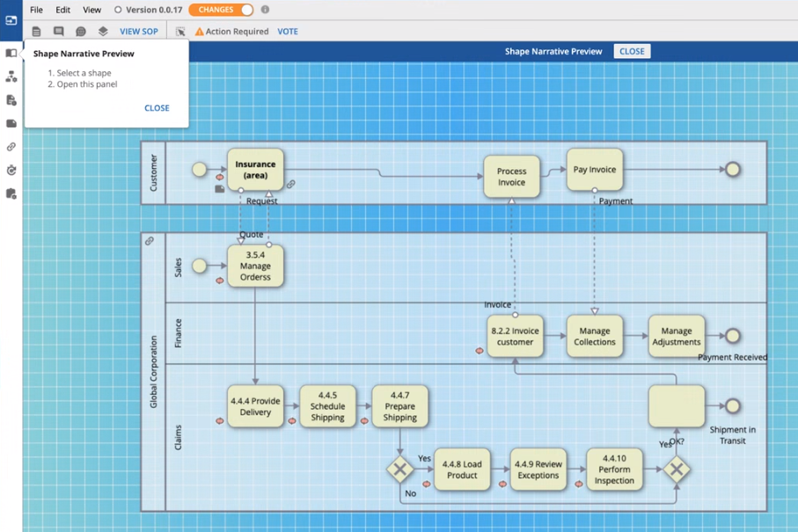Click the Action Required warning icon

[x=199, y=32]
